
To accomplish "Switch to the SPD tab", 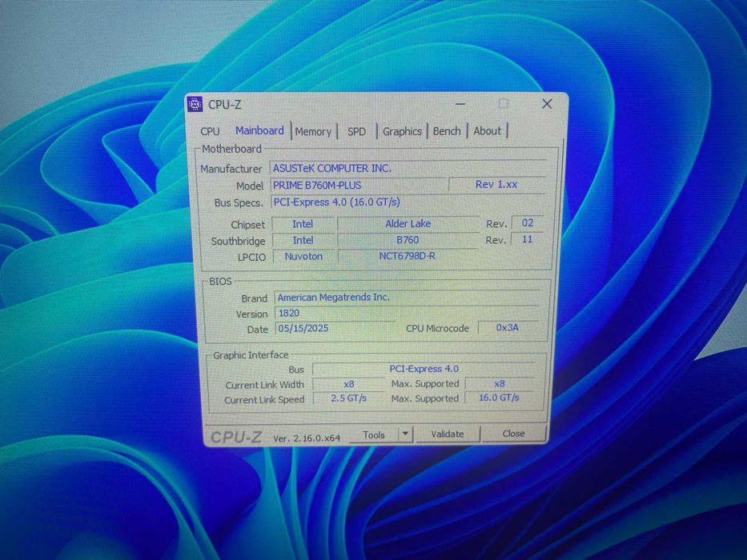I will coord(356,131).
